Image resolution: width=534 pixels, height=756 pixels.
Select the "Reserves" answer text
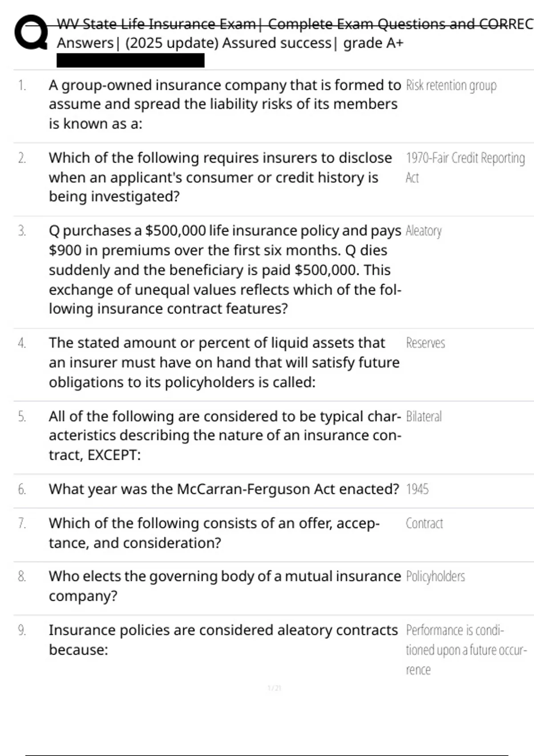tap(425, 343)
